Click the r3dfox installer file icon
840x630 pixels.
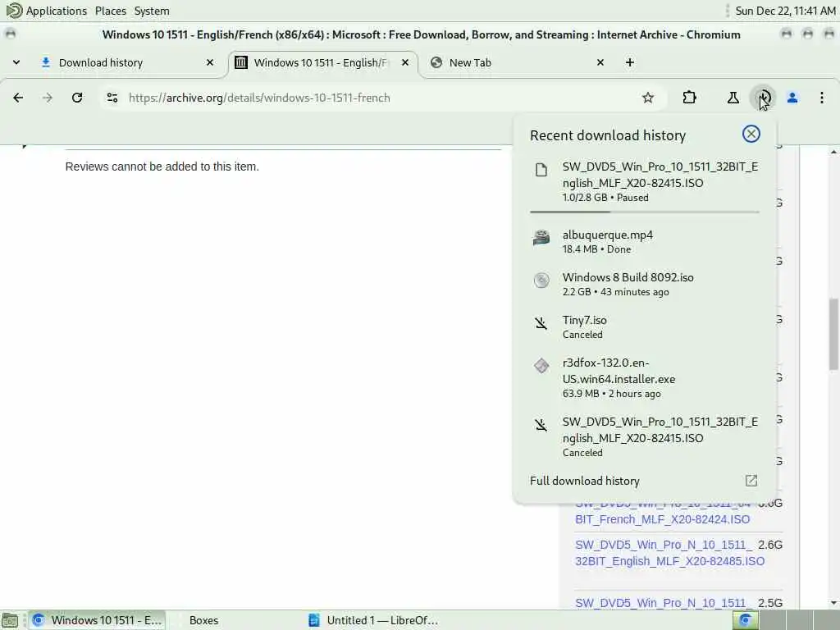click(x=541, y=365)
